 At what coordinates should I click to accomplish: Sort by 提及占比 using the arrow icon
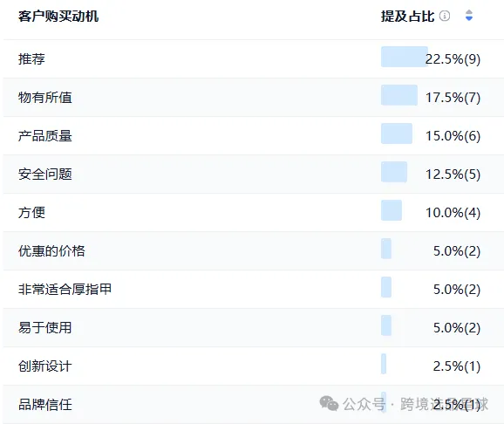pos(469,16)
